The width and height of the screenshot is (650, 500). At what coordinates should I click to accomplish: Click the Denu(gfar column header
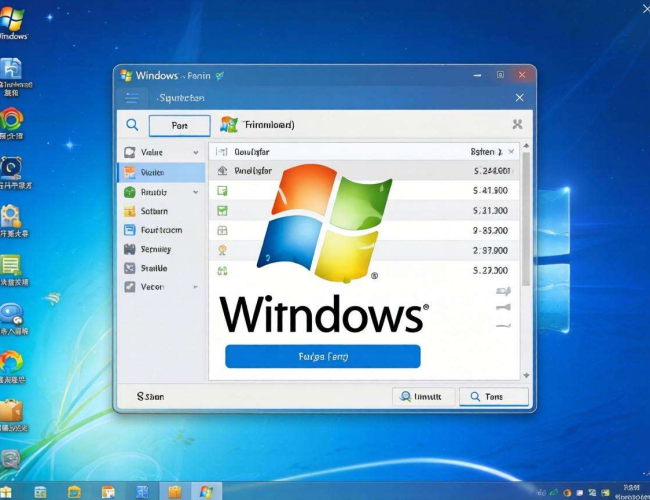coord(252,152)
